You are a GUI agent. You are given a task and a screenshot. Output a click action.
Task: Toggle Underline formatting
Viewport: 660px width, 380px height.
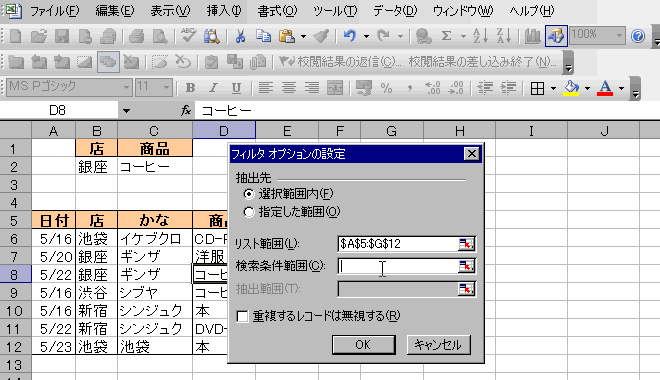[x=237, y=88]
